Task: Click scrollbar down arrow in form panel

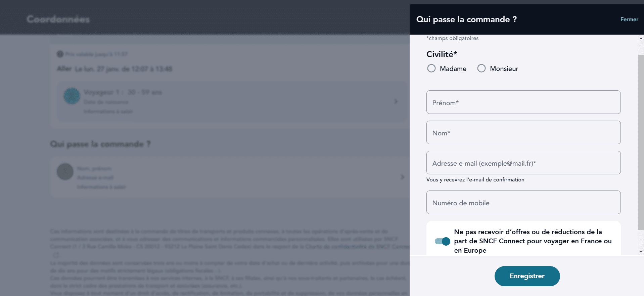Action: [x=641, y=251]
